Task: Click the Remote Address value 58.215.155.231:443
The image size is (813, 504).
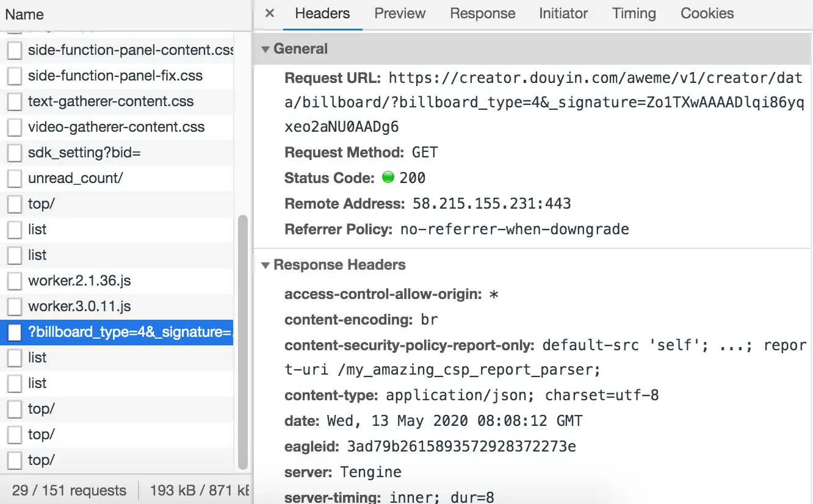Action: [492, 204]
